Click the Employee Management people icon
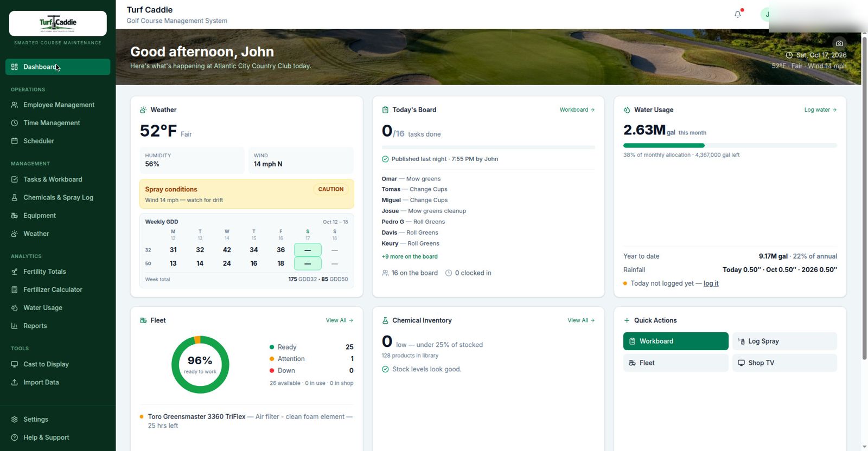This screenshot has height=451, width=868. coord(15,105)
